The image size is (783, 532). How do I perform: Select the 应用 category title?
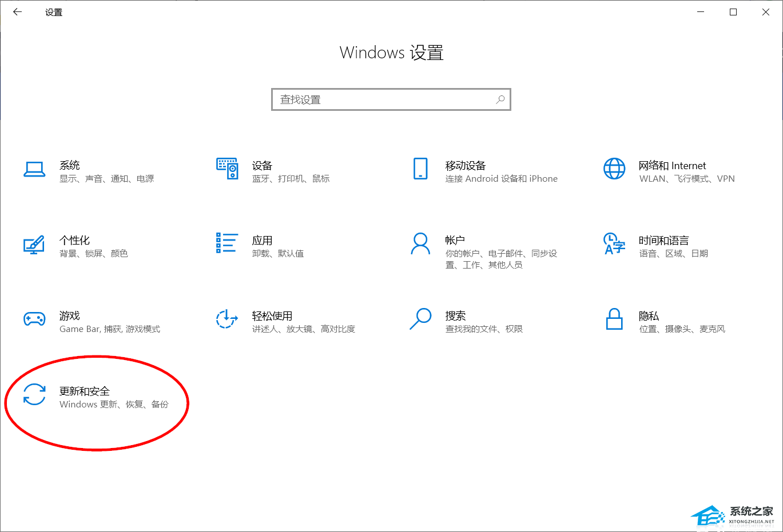click(263, 240)
